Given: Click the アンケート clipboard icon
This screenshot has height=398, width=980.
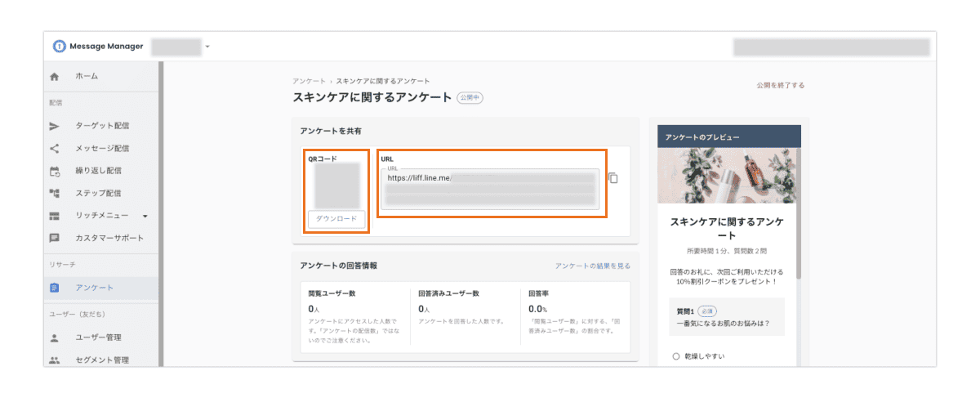Looking at the screenshot, I should (55, 288).
